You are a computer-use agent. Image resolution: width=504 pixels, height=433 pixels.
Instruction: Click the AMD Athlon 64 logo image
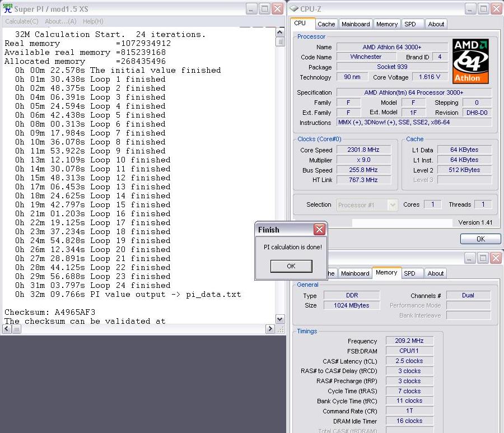coord(470,61)
